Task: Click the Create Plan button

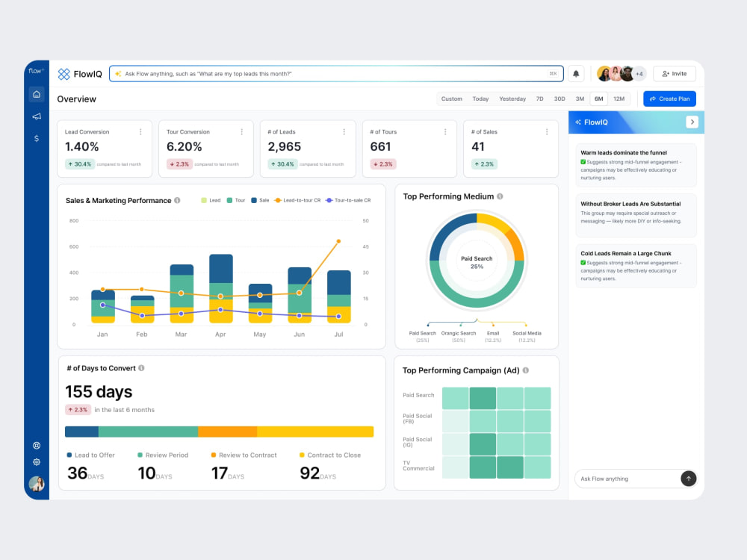Action: [669, 99]
